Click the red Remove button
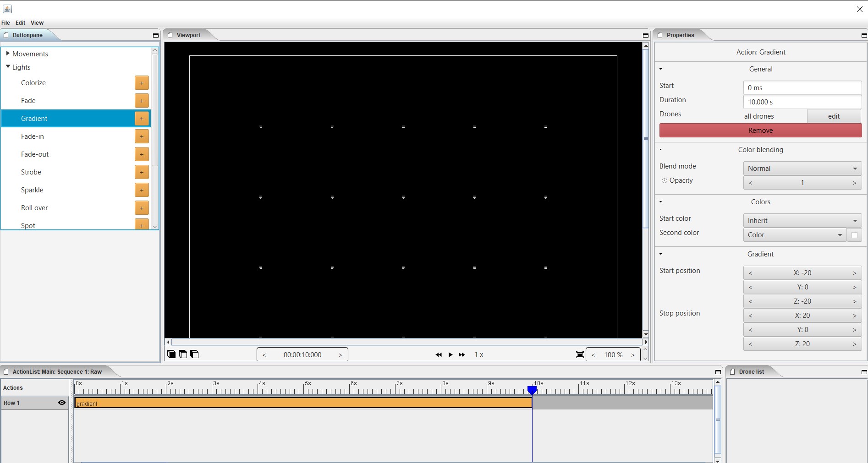The image size is (868, 463). 761,131
